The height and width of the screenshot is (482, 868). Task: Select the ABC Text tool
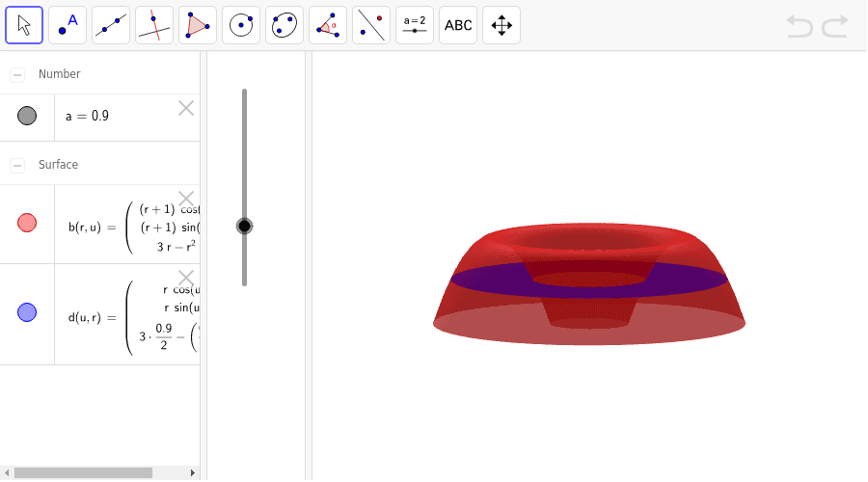point(458,25)
